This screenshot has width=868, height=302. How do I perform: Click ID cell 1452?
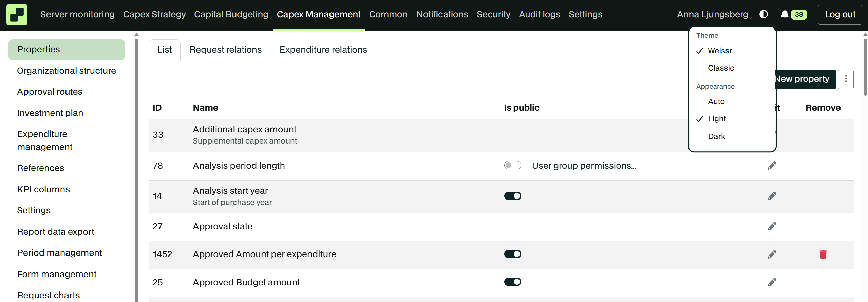[x=163, y=254]
